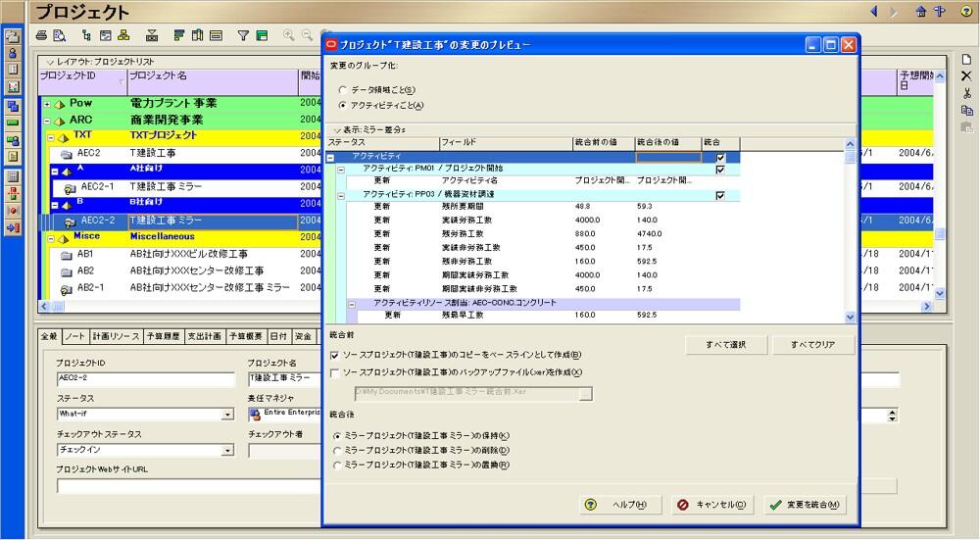This screenshot has width=980, height=540.
Task: Collapse the TXT プロジェクト node
Action: 51,138
